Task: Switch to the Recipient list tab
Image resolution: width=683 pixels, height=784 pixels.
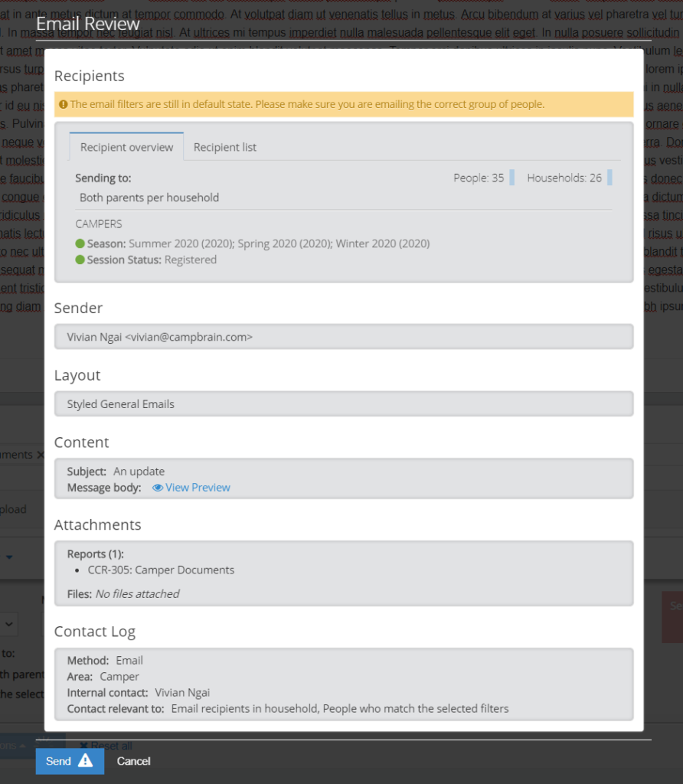Action: click(x=225, y=147)
